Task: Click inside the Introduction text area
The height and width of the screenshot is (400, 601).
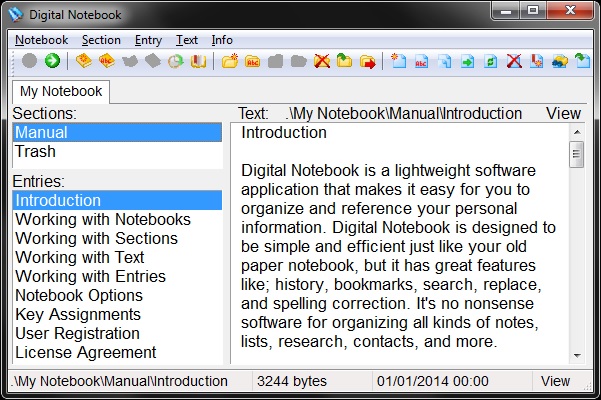Action: pyautogui.click(x=400, y=243)
